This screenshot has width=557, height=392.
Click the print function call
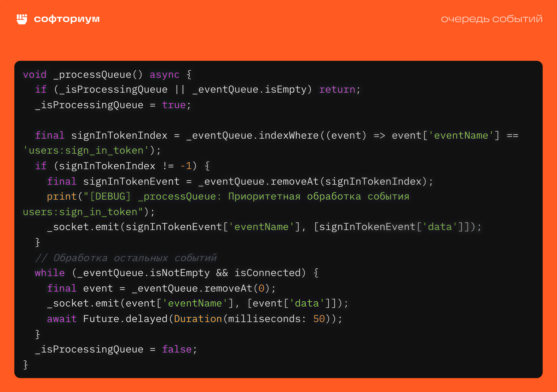[x=62, y=197]
